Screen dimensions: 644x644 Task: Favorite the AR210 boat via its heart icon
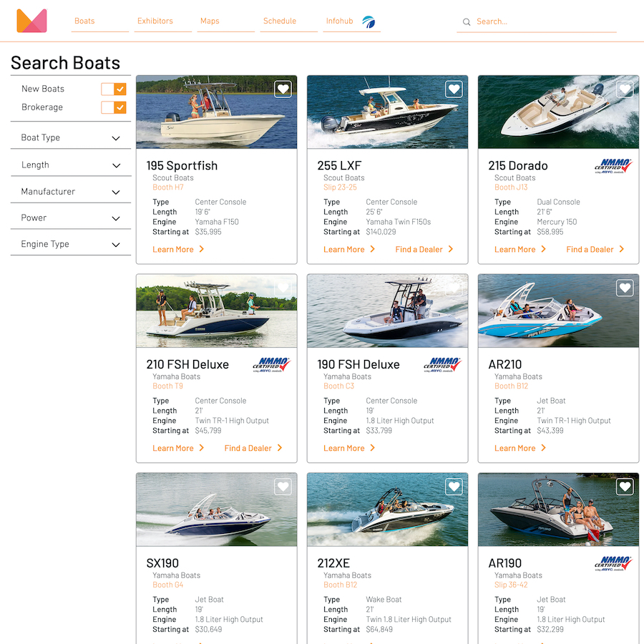point(625,288)
